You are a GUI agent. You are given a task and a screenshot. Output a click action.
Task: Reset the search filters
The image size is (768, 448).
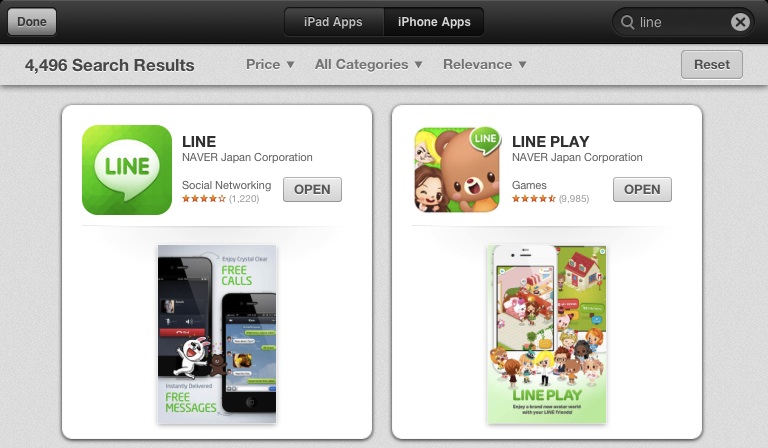(712, 65)
